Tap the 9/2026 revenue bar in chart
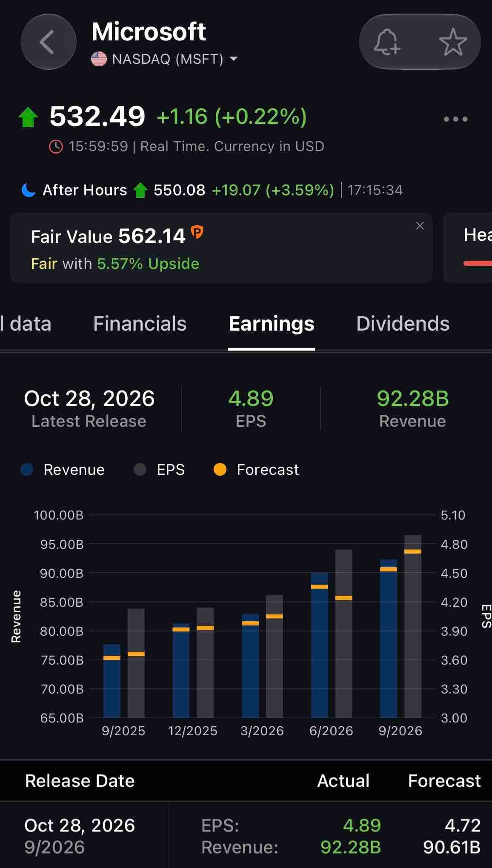492x868 pixels. click(388, 639)
